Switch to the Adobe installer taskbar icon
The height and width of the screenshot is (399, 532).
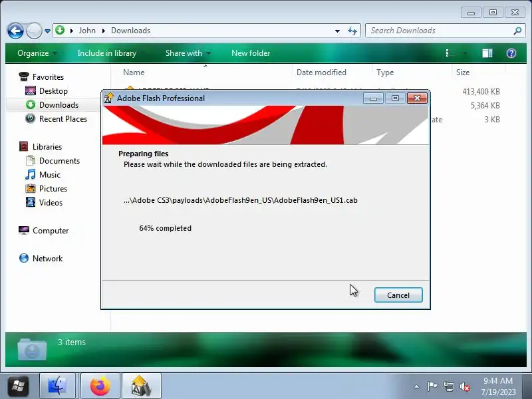click(141, 386)
